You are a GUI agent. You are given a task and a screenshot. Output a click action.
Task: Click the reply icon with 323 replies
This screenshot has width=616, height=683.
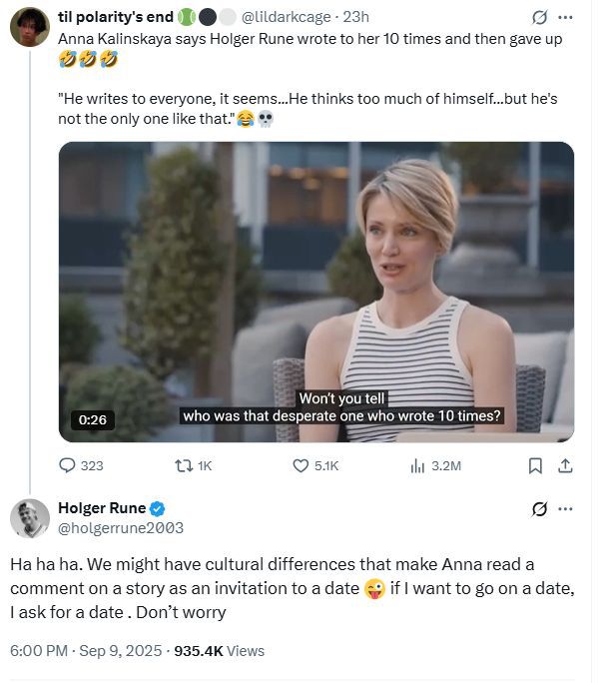68,465
